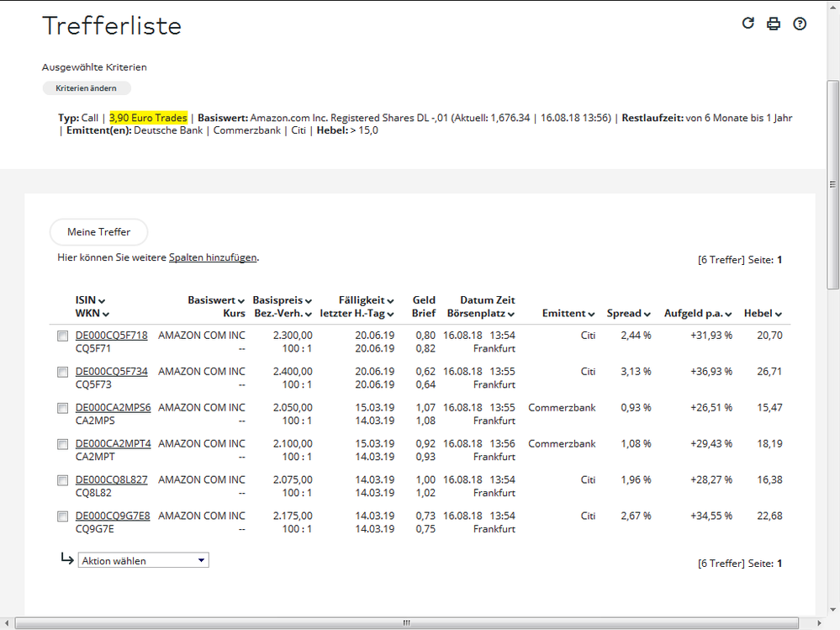The height and width of the screenshot is (630, 840).
Task: Open the DE000CQ5F734 ISIN link
Action: [x=111, y=372]
